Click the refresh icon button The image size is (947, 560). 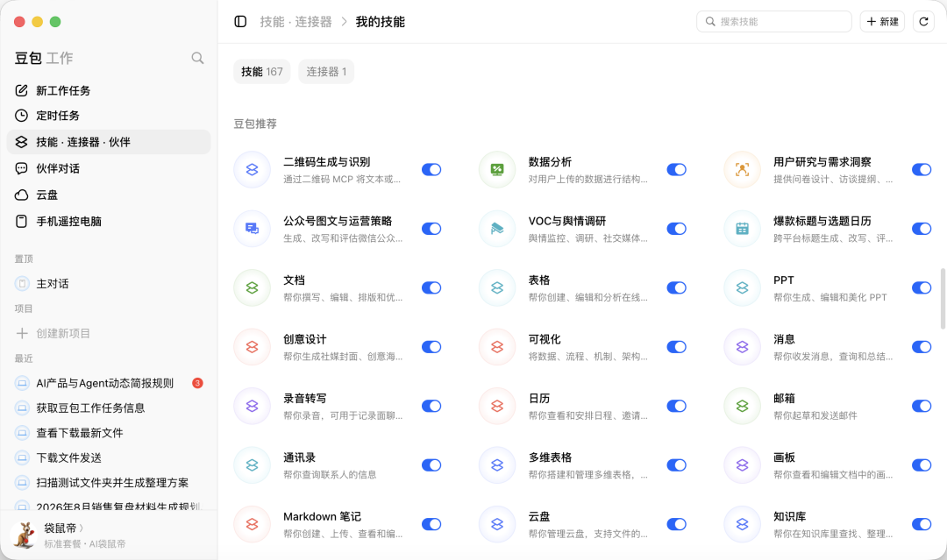(923, 22)
